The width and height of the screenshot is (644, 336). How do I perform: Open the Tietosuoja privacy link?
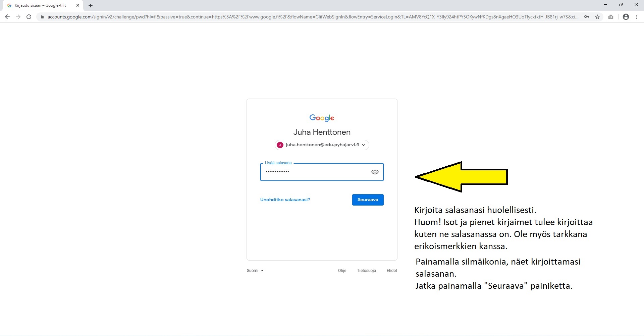pyautogui.click(x=366, y=271)
